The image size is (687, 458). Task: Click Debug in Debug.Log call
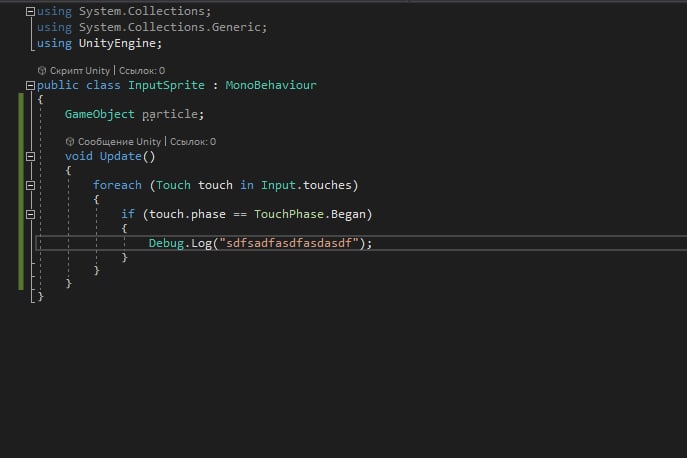tap(166, 243)
